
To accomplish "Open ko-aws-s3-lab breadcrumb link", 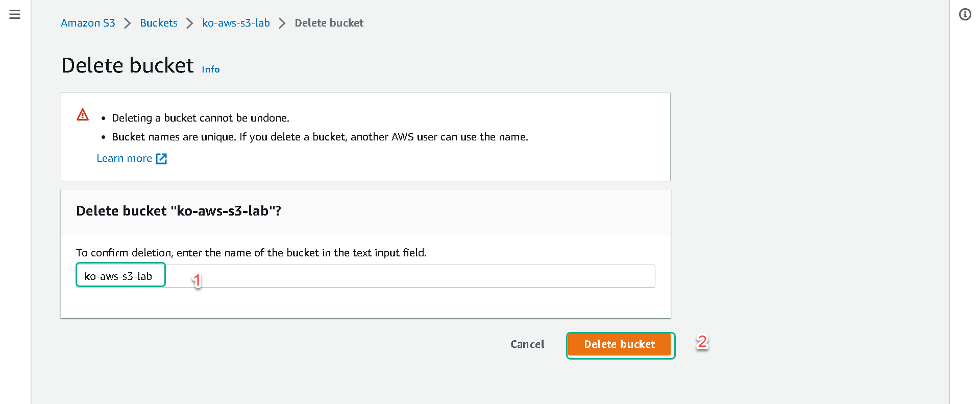I will pos(236,23).
